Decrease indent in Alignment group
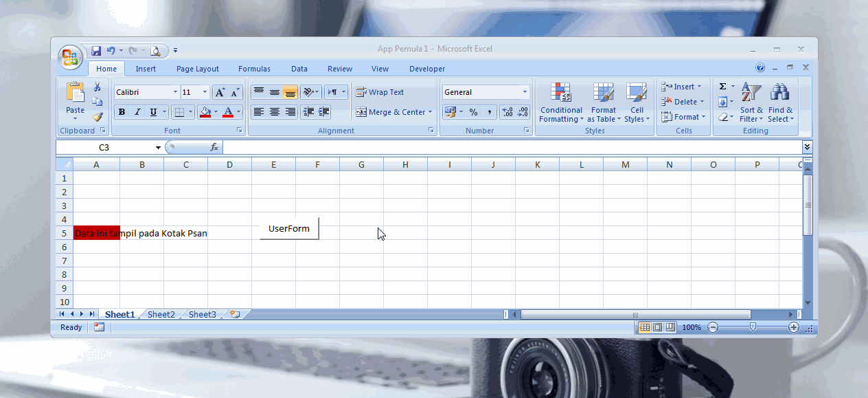Viewport: 868px width, 398px height. [308, 112]
